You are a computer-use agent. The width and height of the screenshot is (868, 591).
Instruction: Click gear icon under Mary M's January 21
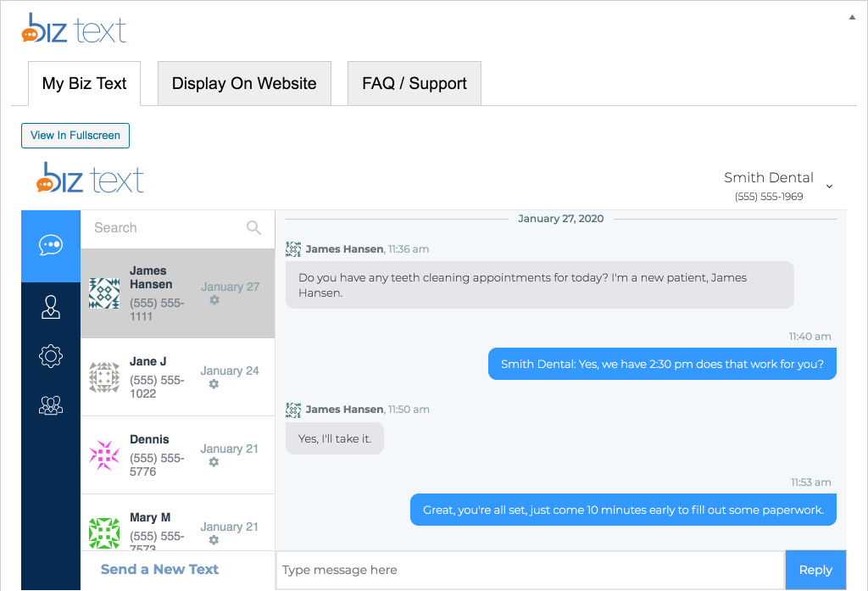click(x=214, y=540)
